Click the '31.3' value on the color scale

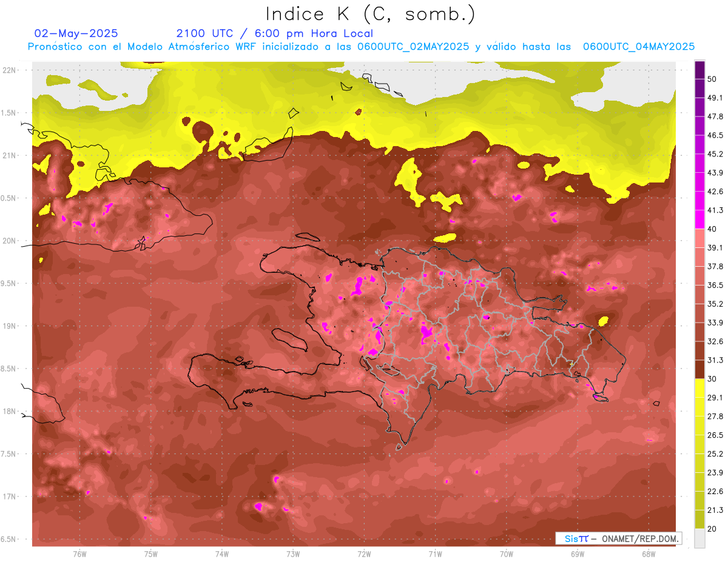point(715,360)
